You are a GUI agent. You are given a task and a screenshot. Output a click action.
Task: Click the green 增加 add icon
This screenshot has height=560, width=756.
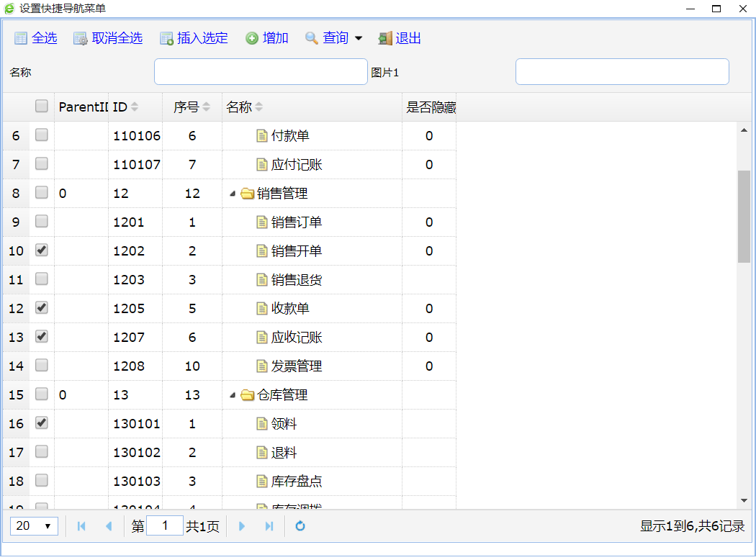click(252, 38)
